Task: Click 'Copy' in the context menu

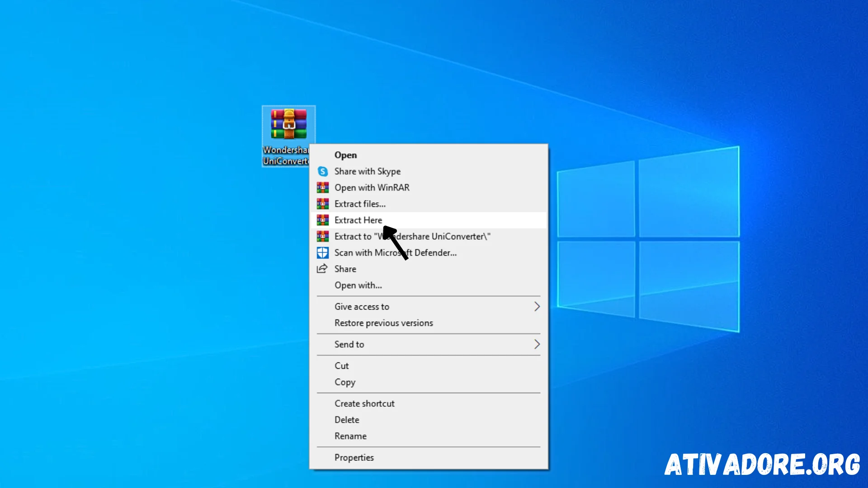Action: (344, 382)
